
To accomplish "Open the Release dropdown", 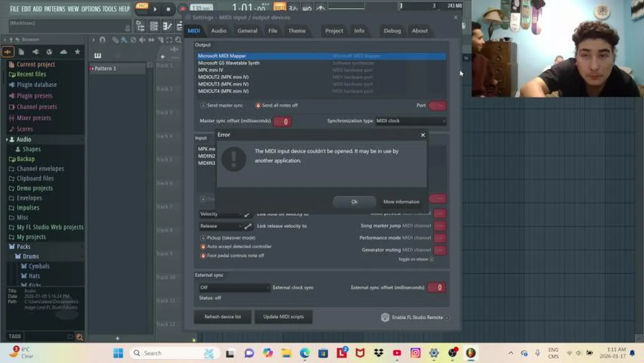I will point(220,226).
